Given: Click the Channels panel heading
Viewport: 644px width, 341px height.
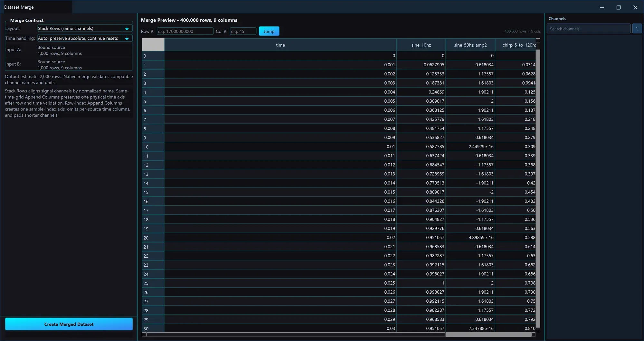Looking at the screenshot, I should [557, 19].
